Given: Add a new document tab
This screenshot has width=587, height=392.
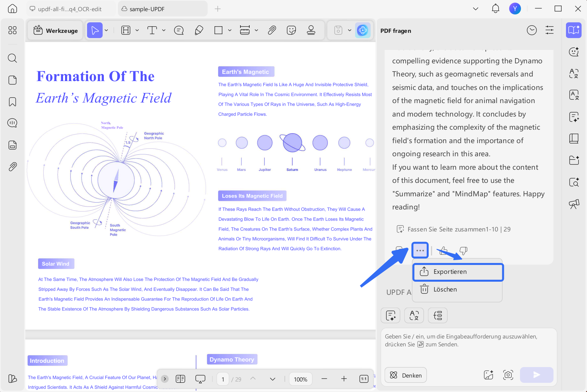Looking at the screenshot, I should [x=217, y=9].
